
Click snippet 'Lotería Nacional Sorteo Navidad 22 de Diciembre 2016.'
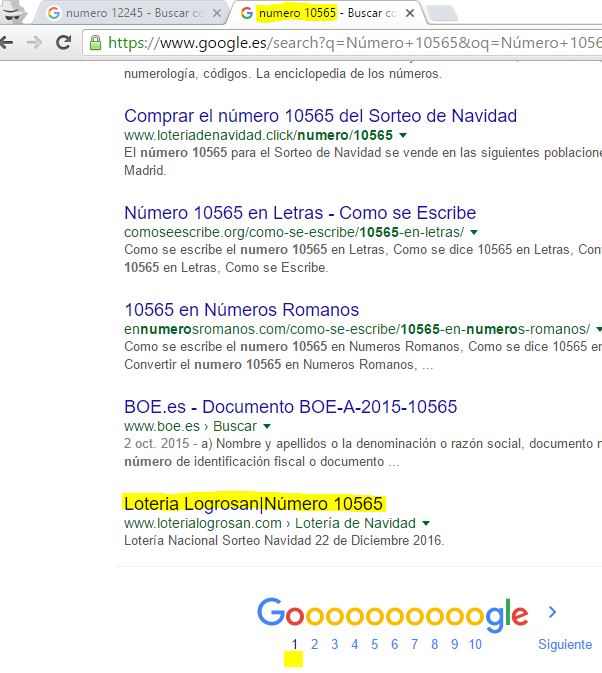pos(284,540)
